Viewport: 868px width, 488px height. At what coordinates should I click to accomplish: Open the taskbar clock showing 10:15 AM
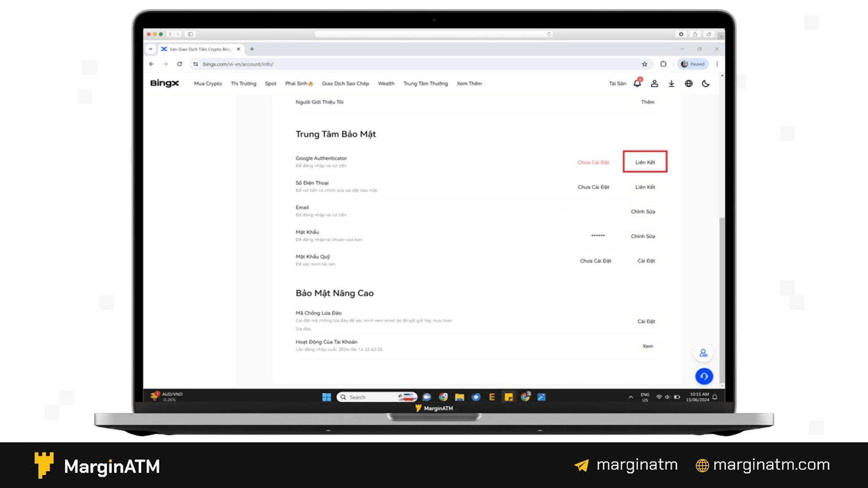[697, 397]
